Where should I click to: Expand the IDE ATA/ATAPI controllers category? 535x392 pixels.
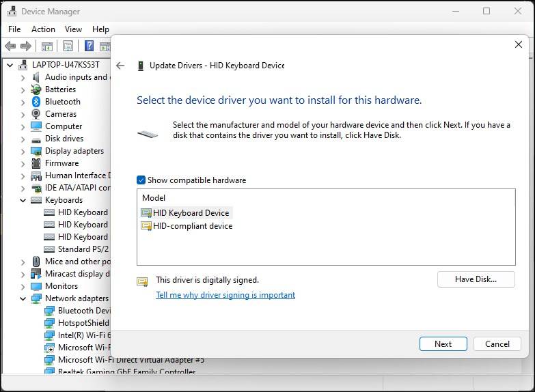23,188
